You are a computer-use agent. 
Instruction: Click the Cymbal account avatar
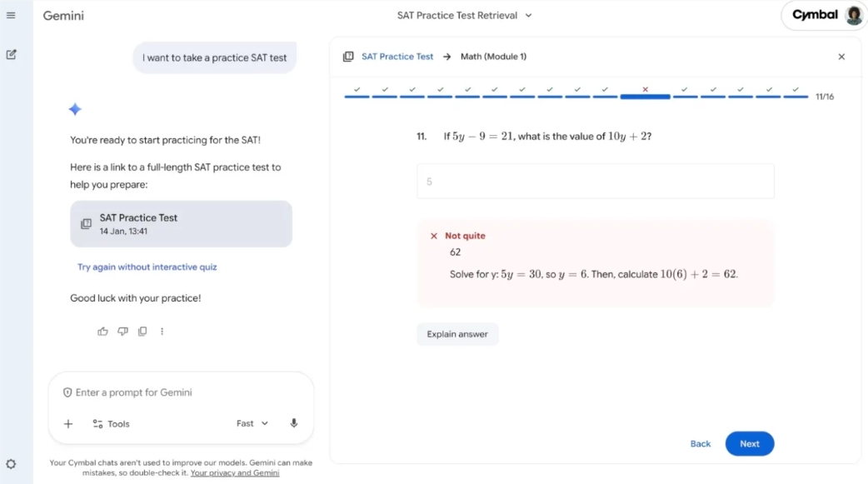852,15
